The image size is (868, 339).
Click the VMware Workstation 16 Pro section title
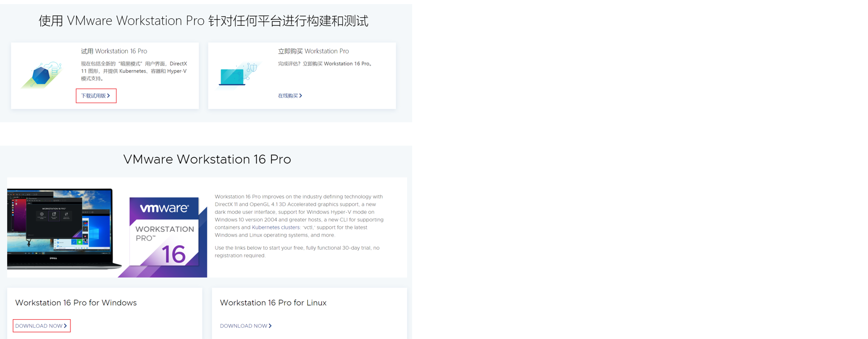click(x=207, y=159)
